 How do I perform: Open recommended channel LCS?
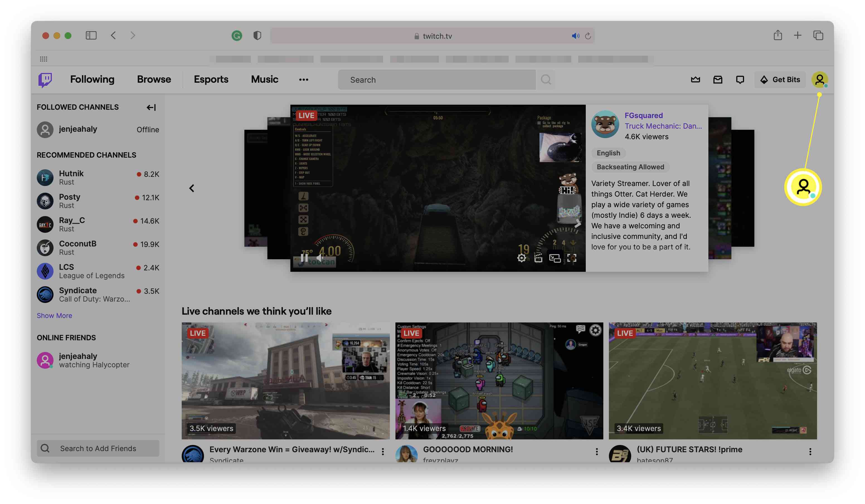(98, 271)
